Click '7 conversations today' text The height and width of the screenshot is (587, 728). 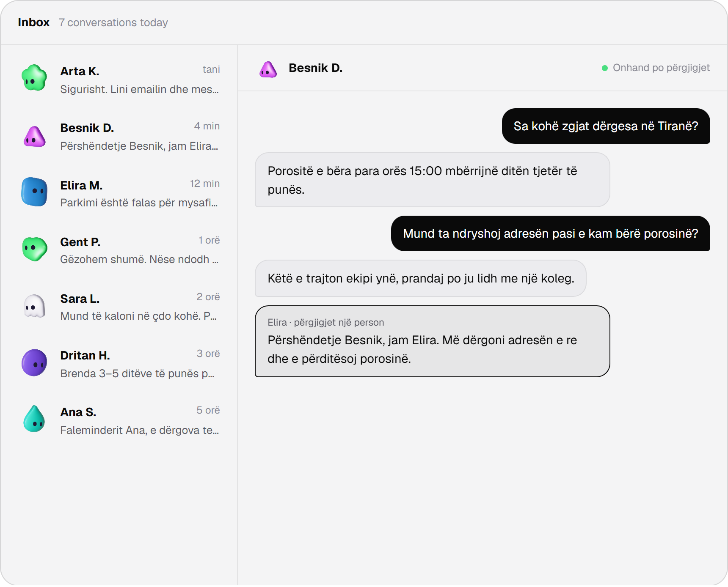tap(113, 22)
